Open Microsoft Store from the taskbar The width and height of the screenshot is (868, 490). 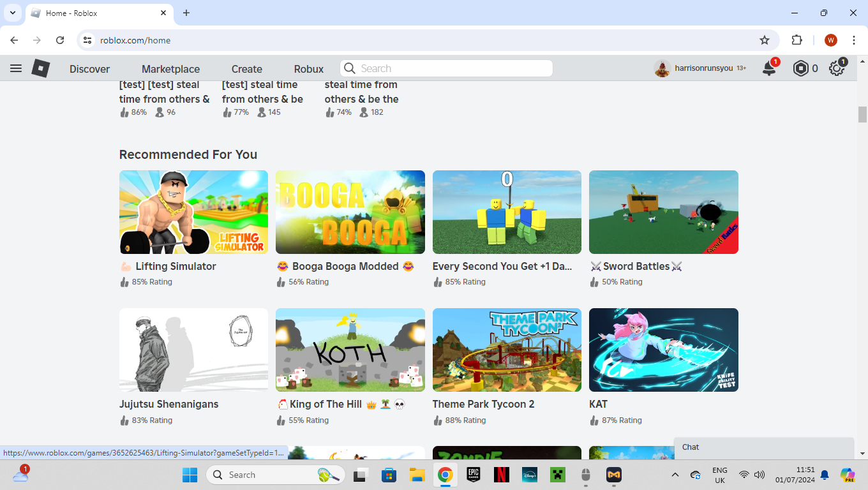click(389, 475)
